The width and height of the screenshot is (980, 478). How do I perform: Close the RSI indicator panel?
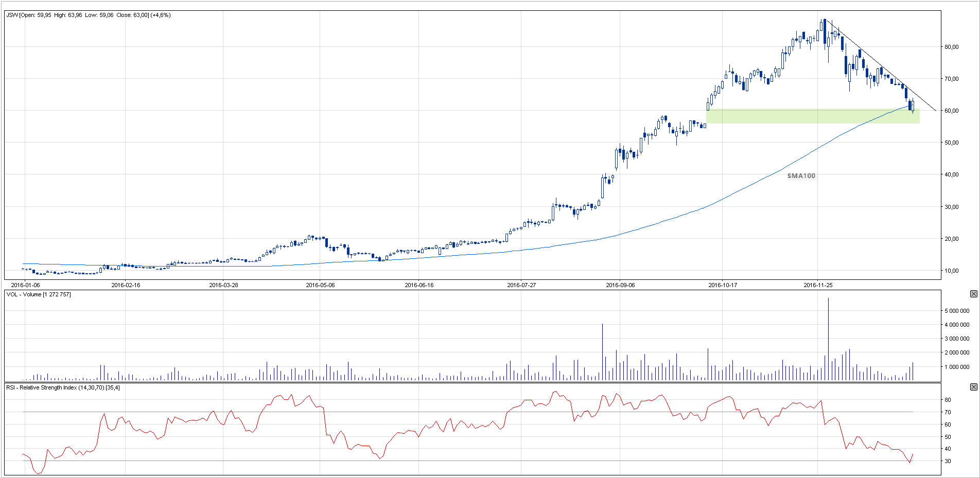coord(973,387)
